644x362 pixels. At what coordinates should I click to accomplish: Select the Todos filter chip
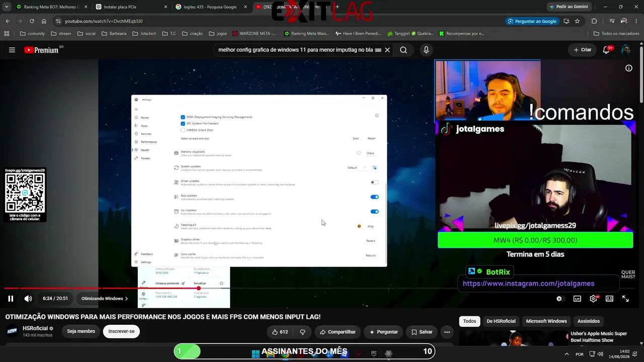469,321
